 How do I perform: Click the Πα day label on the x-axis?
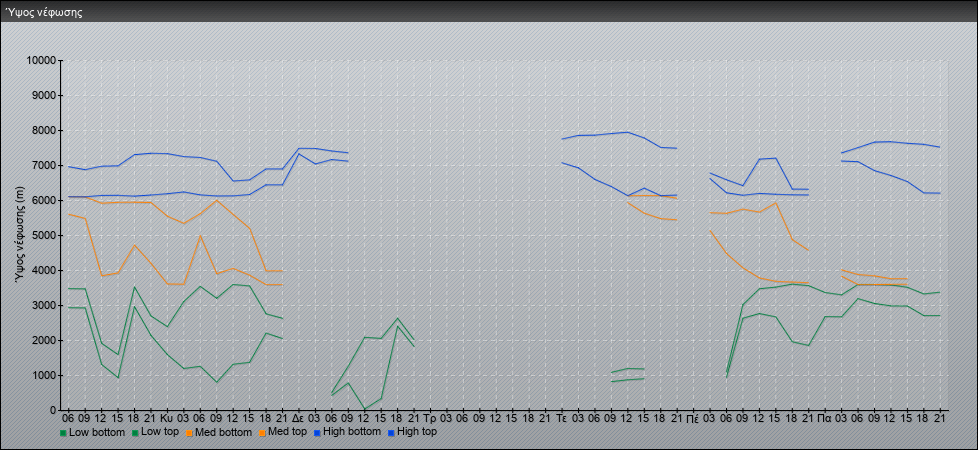coord(825,418)
